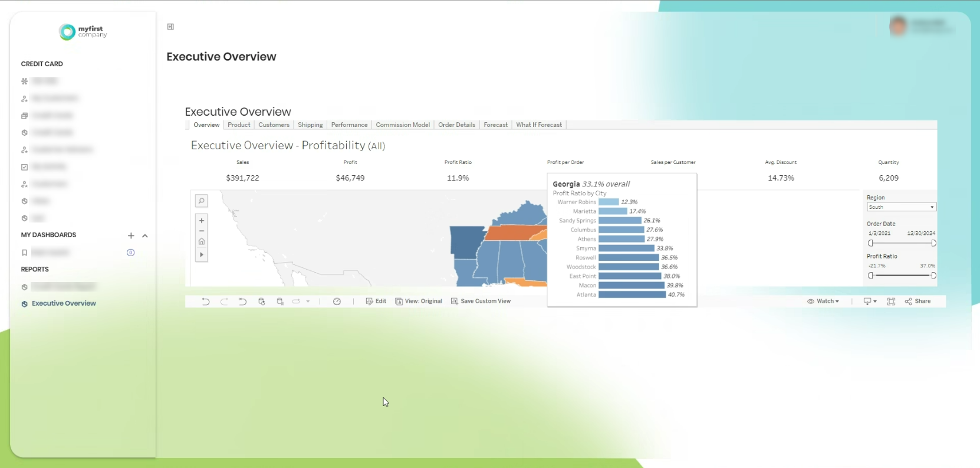This screenshot has width=980, height=468.
Task: Click the circular badge beside dashboard item
Action: pos(131,253)
